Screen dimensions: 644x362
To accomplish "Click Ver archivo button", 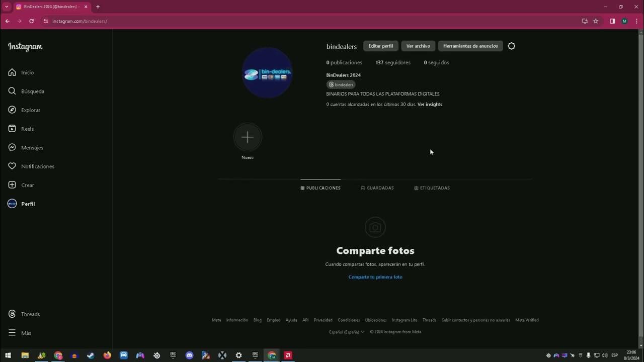I will click(418, 46).
